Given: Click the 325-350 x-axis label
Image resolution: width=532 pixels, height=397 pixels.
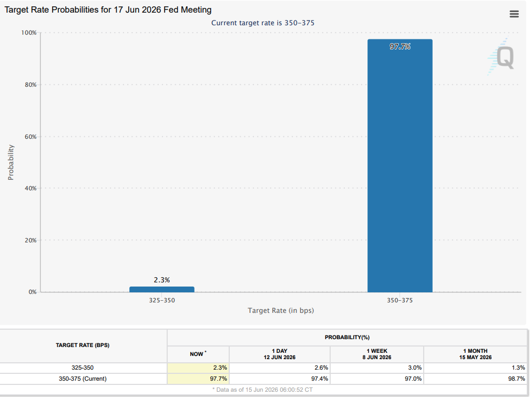Looking at the screenshot, I should click(x=162, y=300).
